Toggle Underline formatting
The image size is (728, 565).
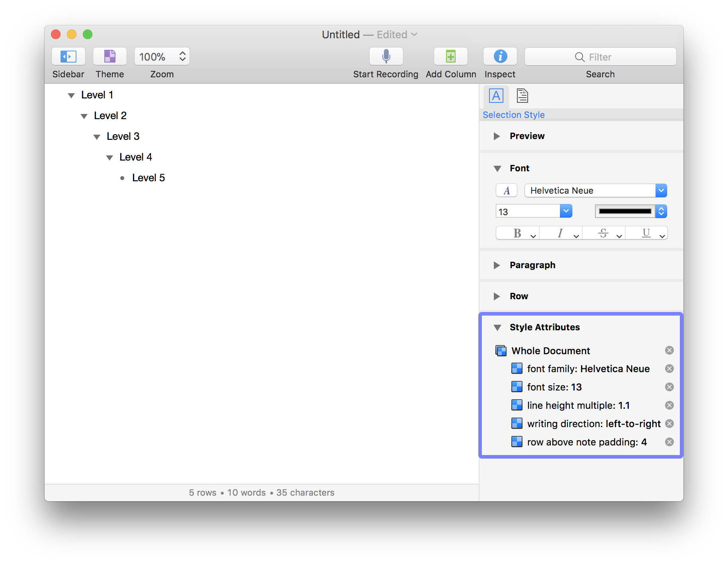tap(646, 233)
